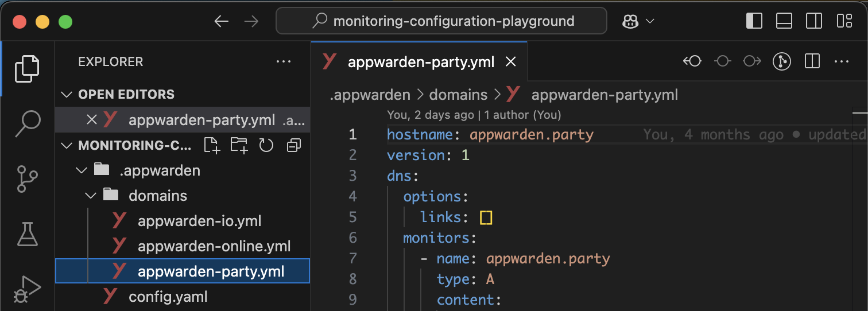Switch to the appwarden-party.yml editor tab
Screen dimensions: 868x311
419,62
